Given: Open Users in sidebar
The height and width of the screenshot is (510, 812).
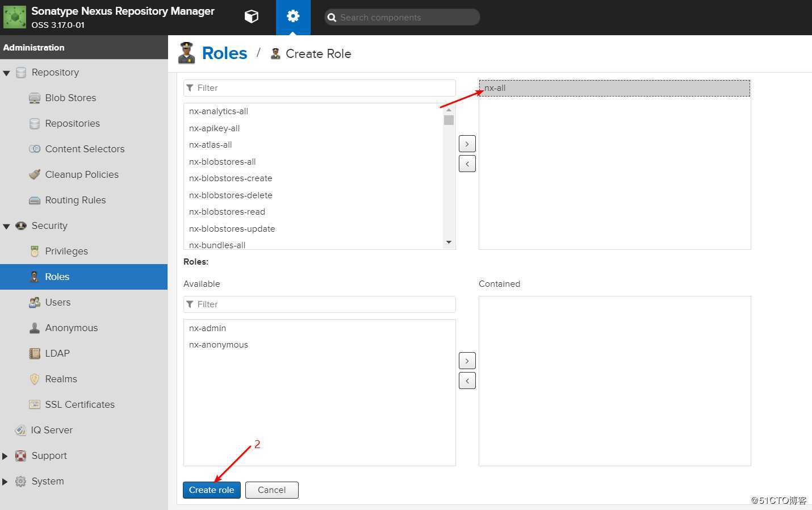Looking at the screenshot, I should click(x=58, y=302).
